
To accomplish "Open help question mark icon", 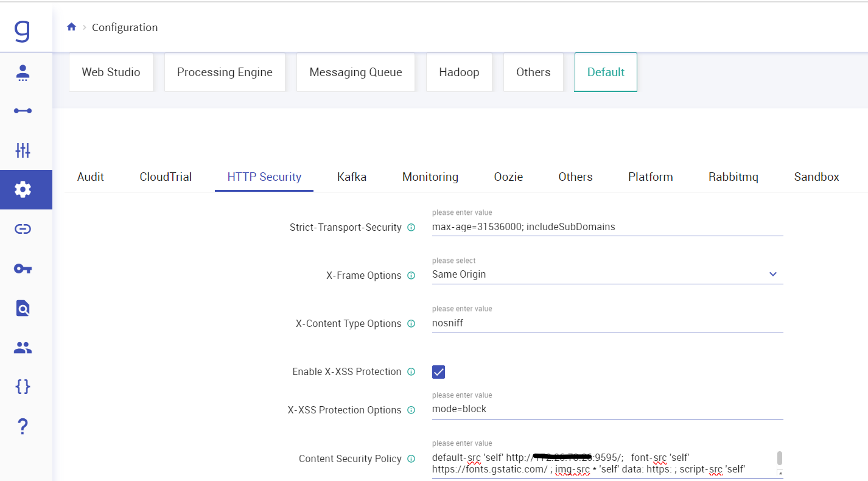I will 23,427.
